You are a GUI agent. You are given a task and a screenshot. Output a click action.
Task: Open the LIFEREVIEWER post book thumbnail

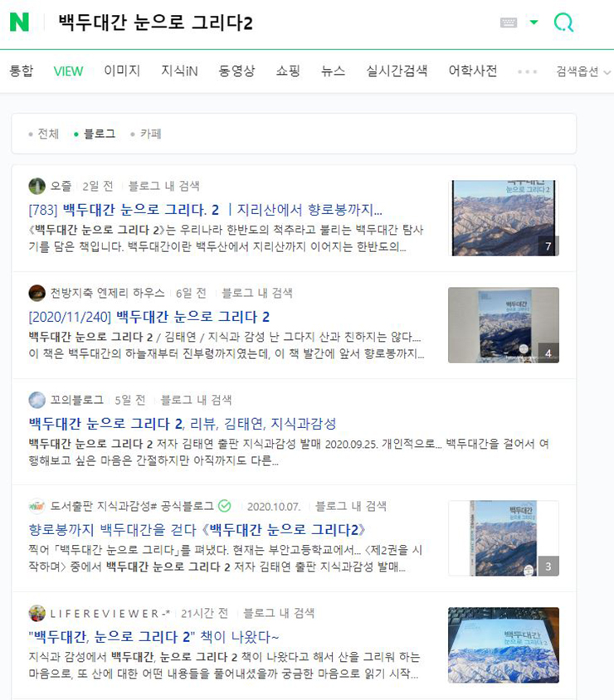pyautogui.click(x=504, y=644)
